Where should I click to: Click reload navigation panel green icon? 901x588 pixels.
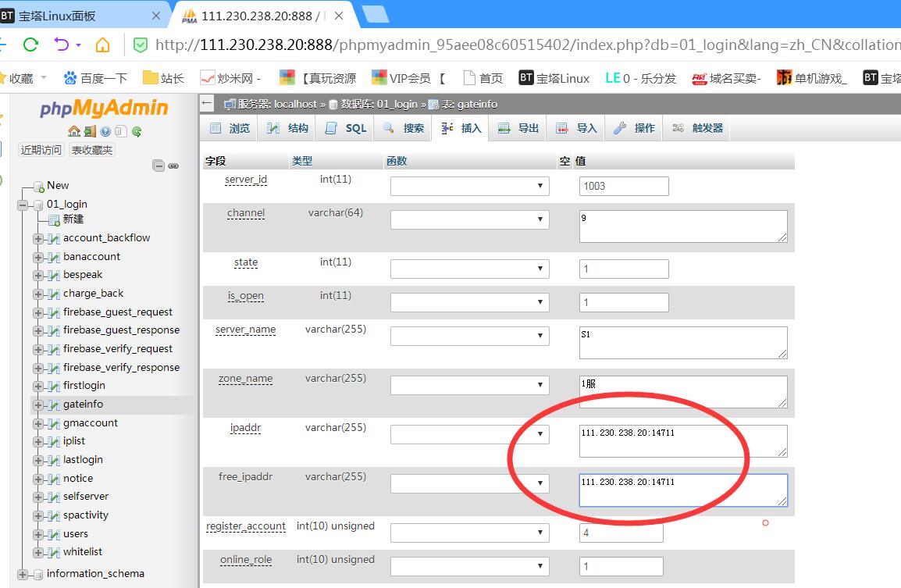pyautogui.click(x=137, y=131)
